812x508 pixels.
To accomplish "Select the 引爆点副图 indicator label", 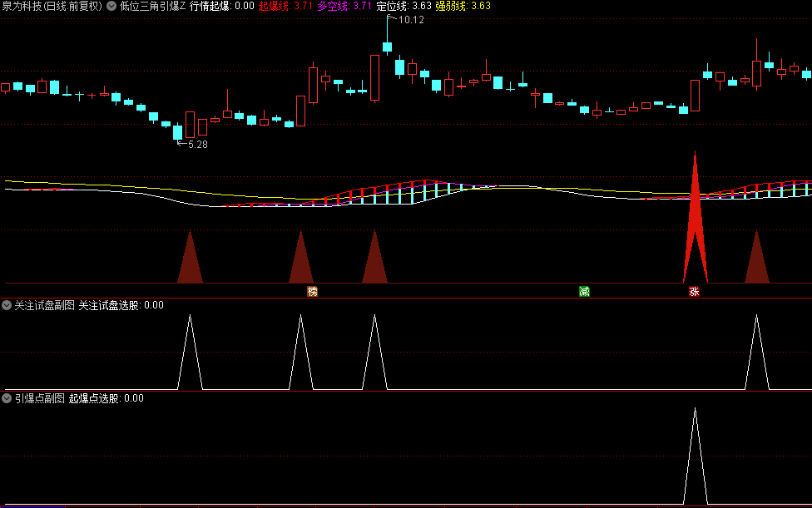I will point(39,398).
